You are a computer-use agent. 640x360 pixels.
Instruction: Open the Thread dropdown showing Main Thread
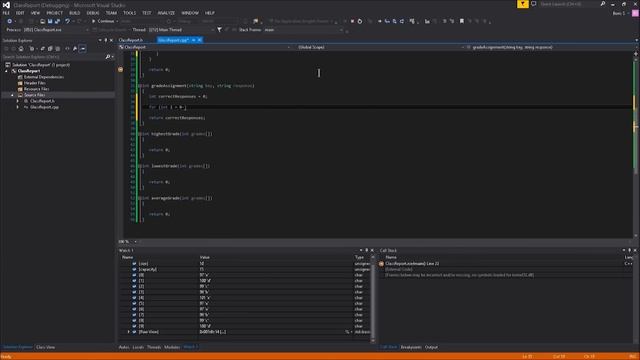[181, 30]
